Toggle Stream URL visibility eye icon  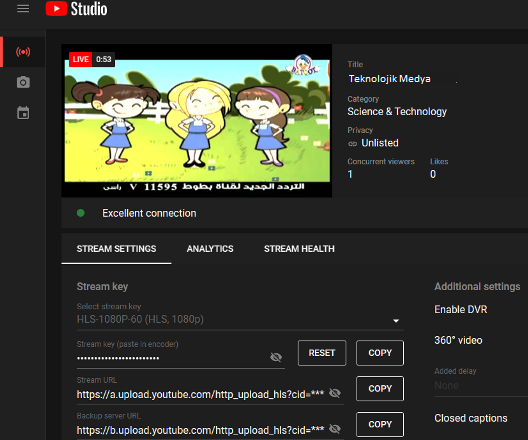pyautogui.click(x=335, y=393)
